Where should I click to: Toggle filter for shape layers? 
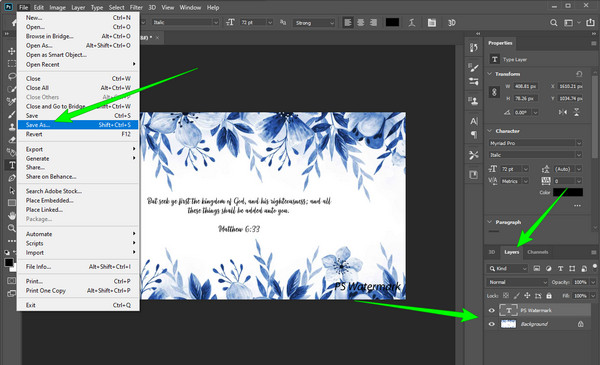pyautogui.click(x=572, y=269)
